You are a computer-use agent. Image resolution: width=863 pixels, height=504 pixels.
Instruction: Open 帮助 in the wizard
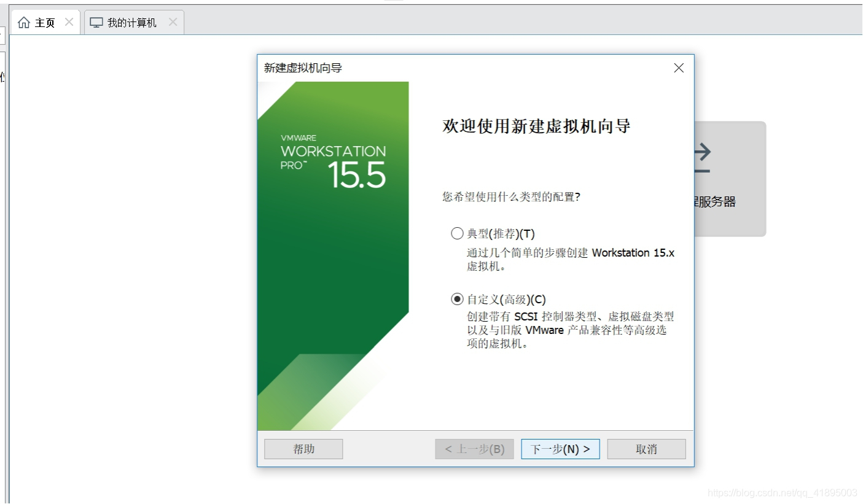click(x=303, y=449)
